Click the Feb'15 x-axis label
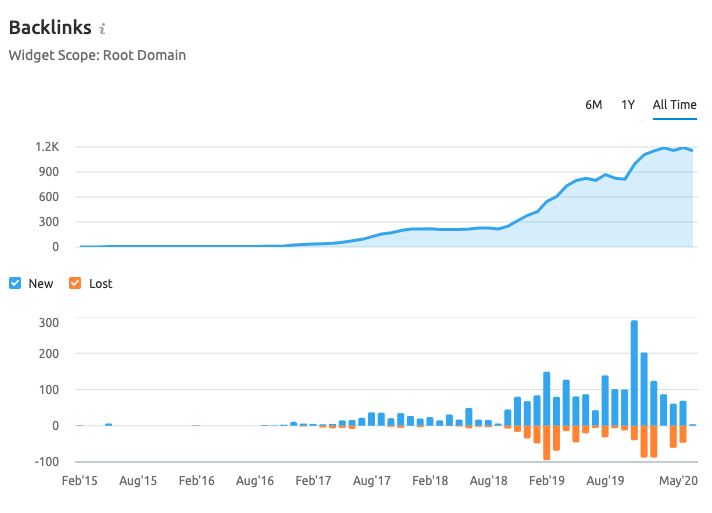 point(79,481)
